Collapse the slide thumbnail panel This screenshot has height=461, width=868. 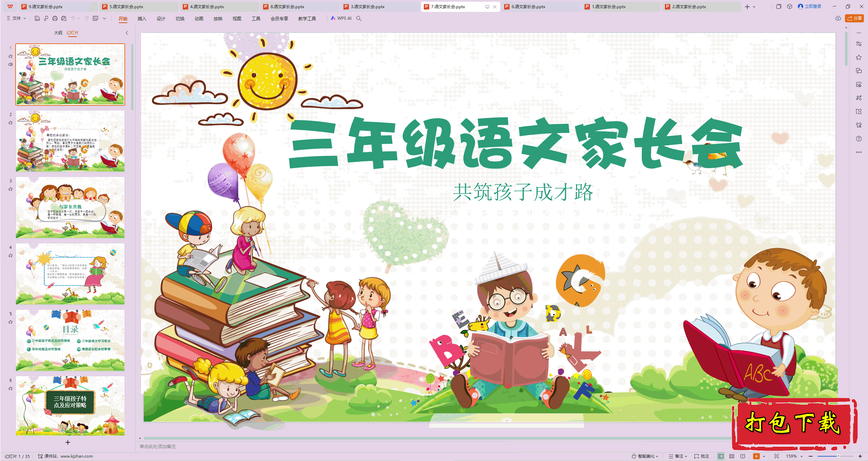point(127,33)
